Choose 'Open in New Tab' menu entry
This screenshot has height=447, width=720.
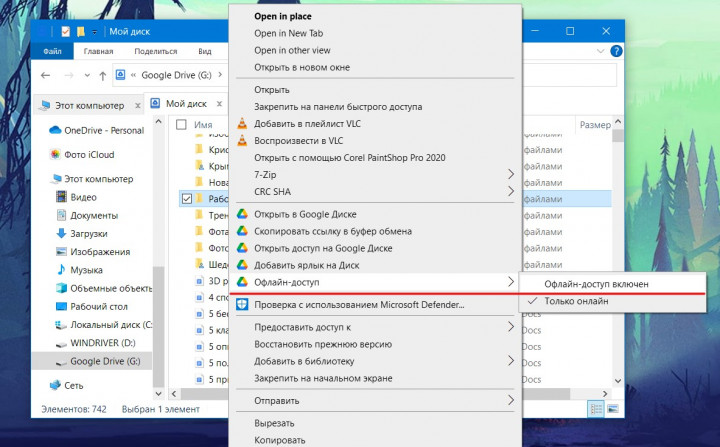tap(291, 34)
